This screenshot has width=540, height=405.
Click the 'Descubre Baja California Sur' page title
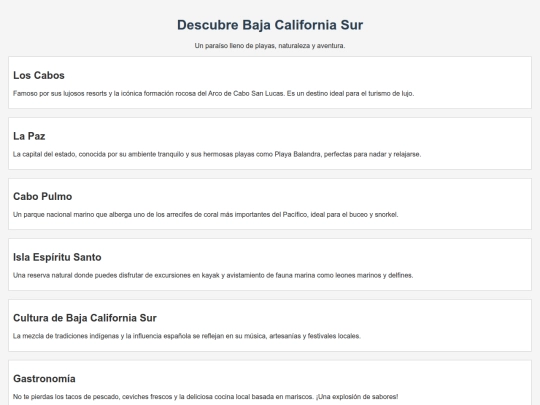(x=270, y=25)
